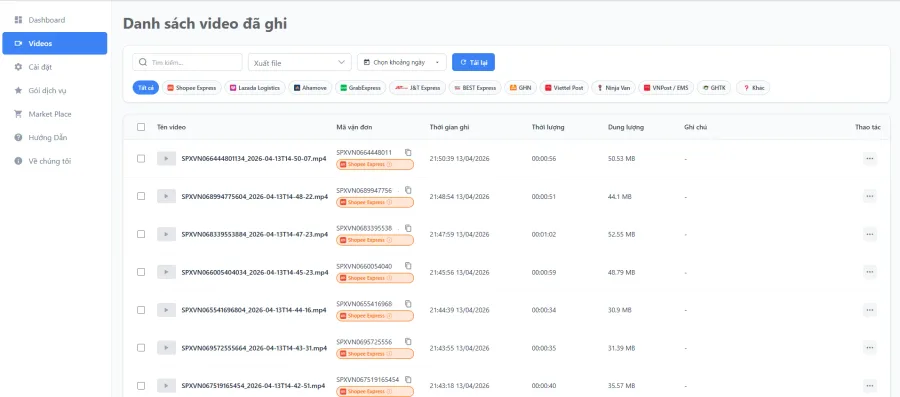Copy tracking code SPXVN0664448011
The width and height of the screenshot is (900, 397).
point(408,152)
